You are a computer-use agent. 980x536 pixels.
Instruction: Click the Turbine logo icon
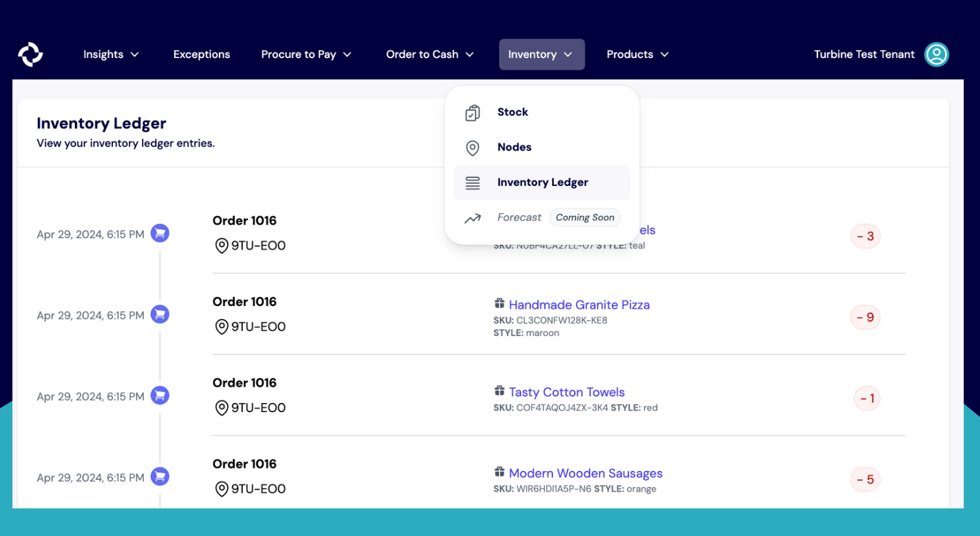[30, 54]
